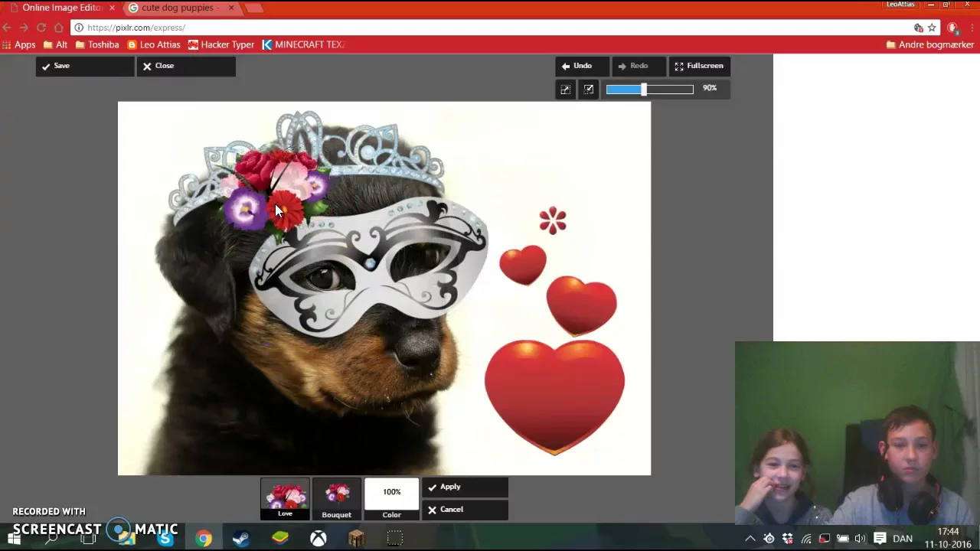Open the Windows Start menu
The image size is (980, 551).
click(x=14, y=539)
